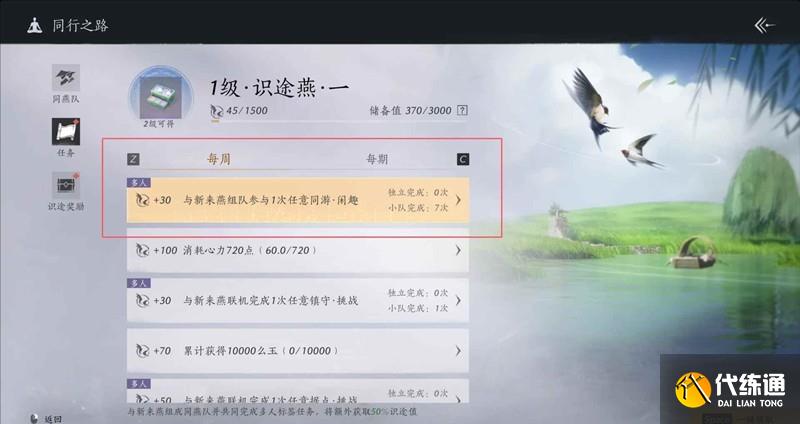This screenshot has width=800, height=424.
Task: Expand the 累计获得10000幺玉 task chevron
Action: pos(458,351)
